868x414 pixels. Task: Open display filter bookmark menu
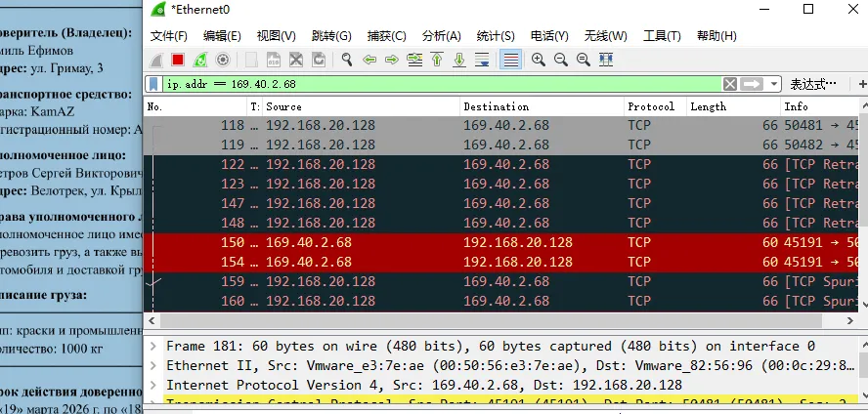coord(154,84)
